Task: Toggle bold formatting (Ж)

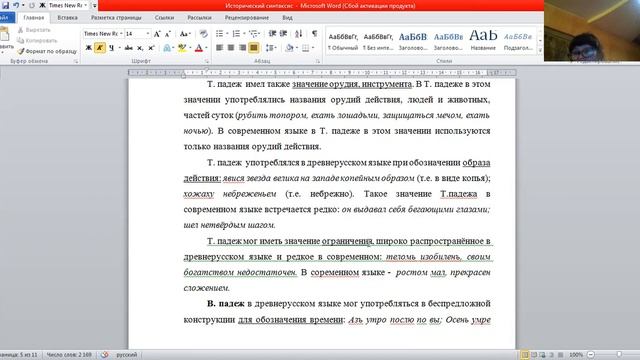Action: click(x=88, y=48)
